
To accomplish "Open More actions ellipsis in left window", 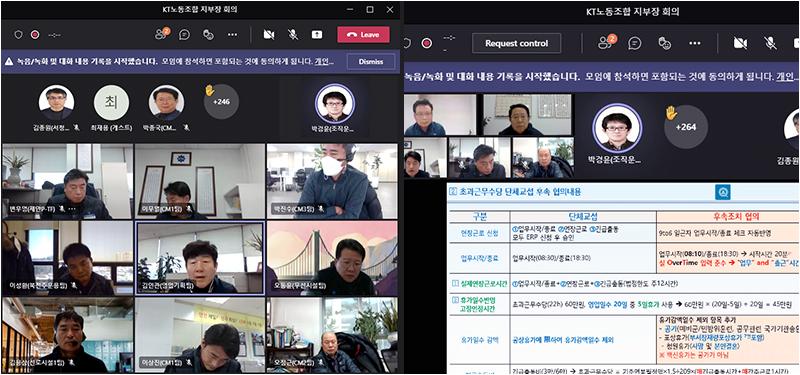I will tap(233, 35).
